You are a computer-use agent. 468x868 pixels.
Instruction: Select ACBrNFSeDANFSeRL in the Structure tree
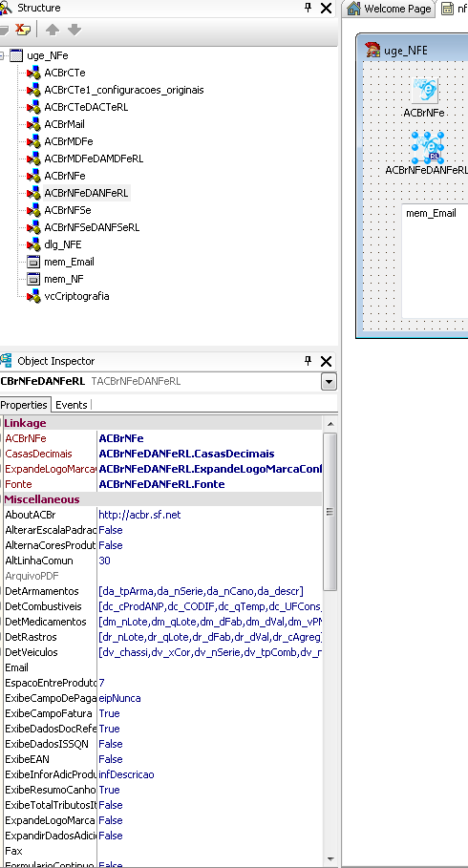(x=92, y=227)
